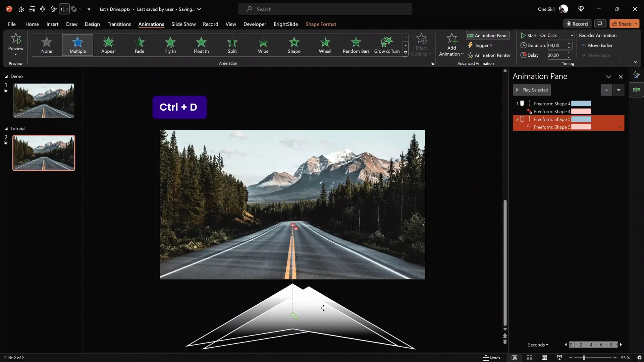Apply the Wheel animation effect
The height and width of the screenshot is (362, 644).
coord(325,45)
